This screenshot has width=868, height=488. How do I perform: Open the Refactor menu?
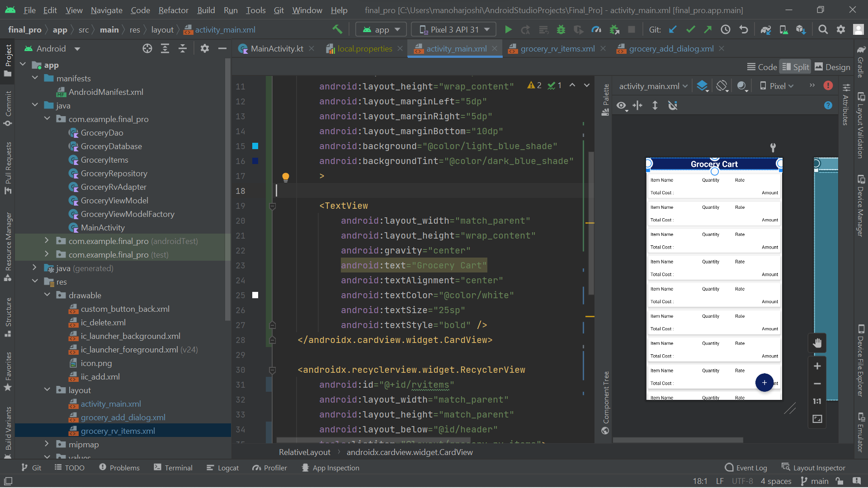(x=173, y=10)
